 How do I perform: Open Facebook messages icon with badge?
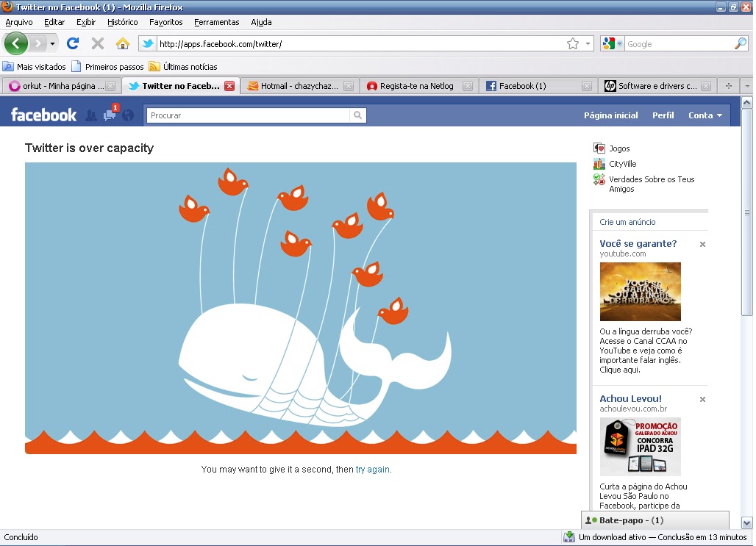click(110, 114)
